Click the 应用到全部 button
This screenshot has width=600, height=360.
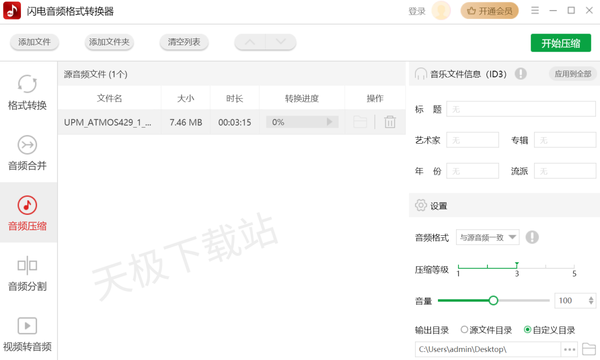pos(573,73)
